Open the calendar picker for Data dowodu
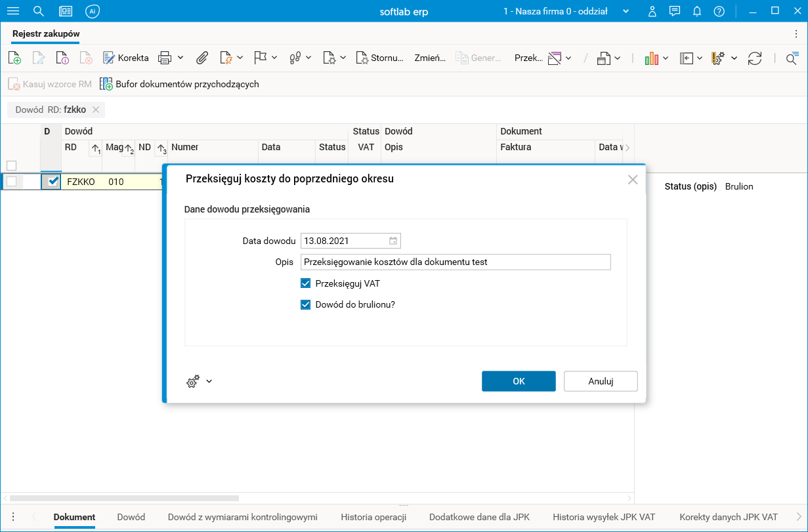The height and width of the screenshot is (532, 808). tap(393, 241)
